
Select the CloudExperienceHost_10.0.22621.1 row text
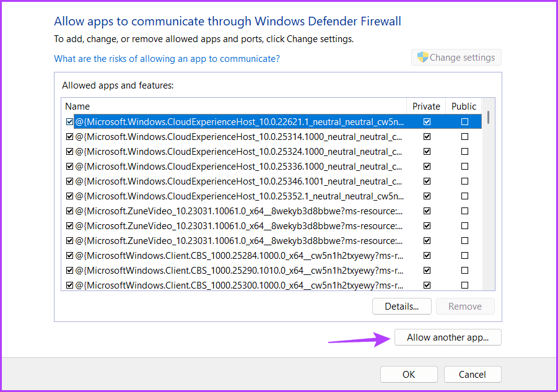click(x=240, y=122)
